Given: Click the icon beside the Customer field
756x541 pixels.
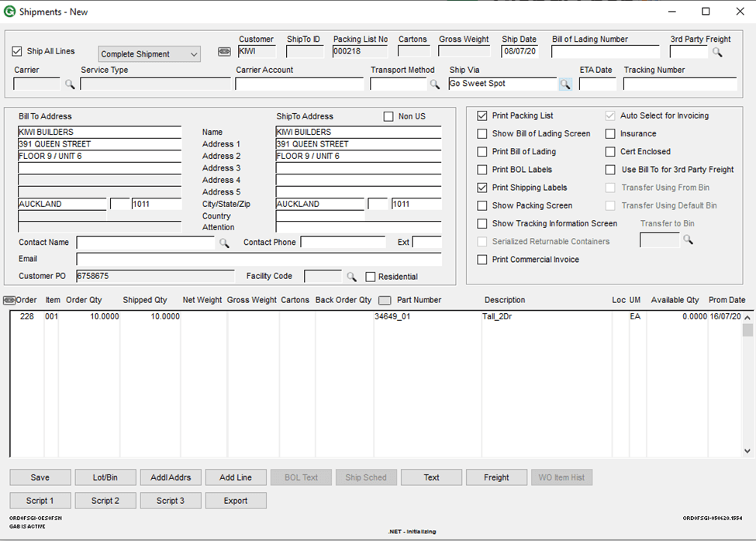Looking at the screenshot, I should tap(224, 52).
